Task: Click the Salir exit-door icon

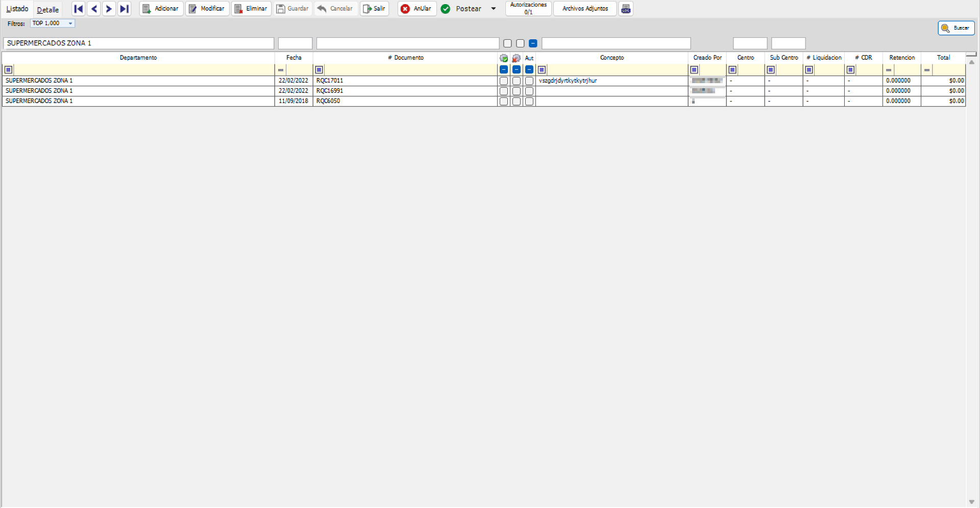Action: (x=366, y=9)
